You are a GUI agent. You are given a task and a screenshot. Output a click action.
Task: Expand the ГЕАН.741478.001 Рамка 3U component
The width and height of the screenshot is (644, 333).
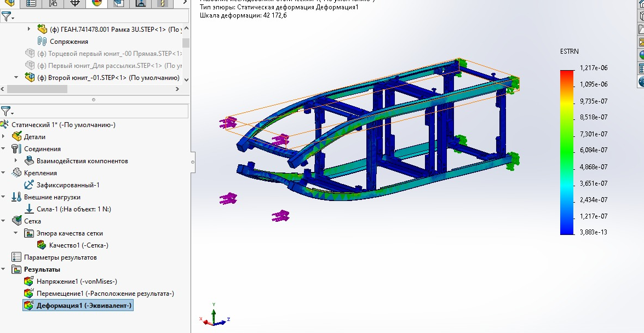point(28,29)
